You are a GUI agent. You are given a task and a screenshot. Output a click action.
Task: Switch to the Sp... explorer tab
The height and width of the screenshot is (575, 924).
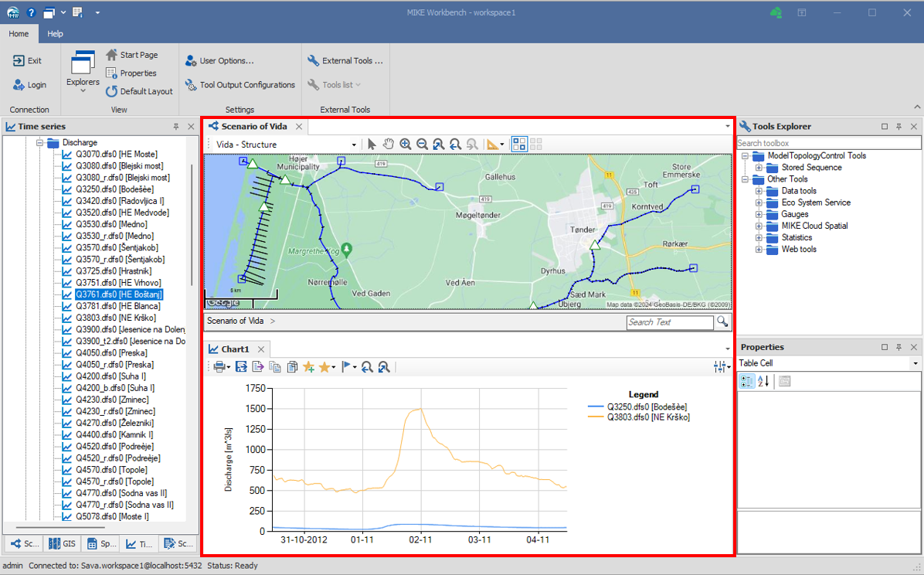coord(100,544)
